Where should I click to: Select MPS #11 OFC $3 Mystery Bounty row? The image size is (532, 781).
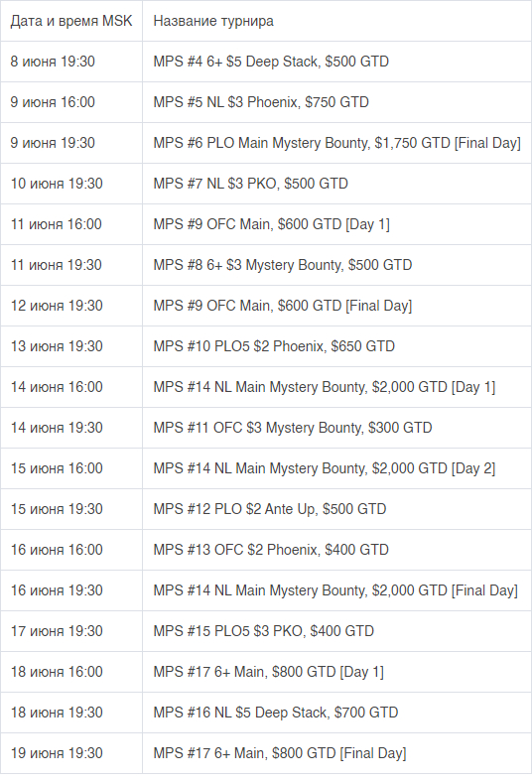click(x=266, y=428)
